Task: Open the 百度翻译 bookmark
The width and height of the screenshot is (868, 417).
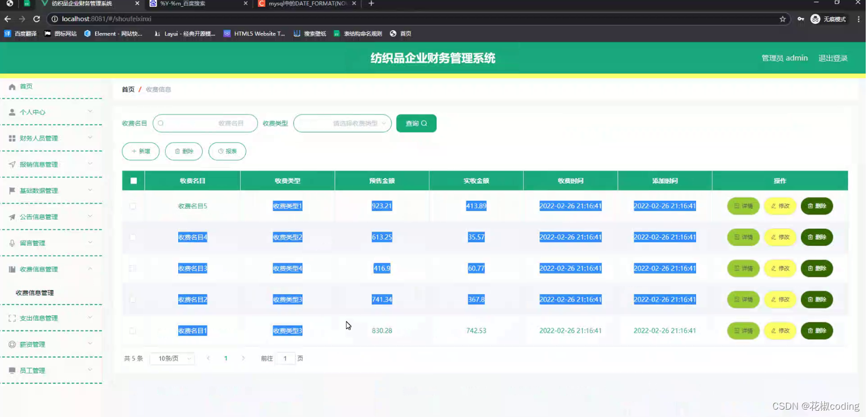Action: pos(20,34)
